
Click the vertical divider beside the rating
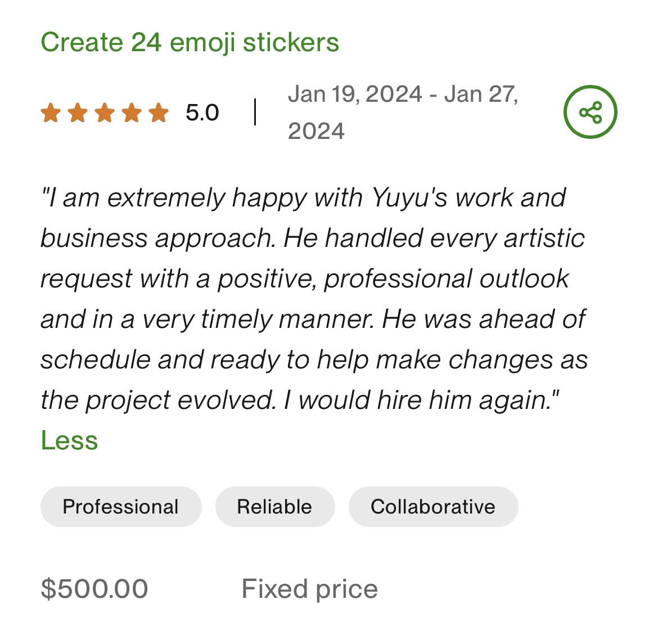(255, 112)
